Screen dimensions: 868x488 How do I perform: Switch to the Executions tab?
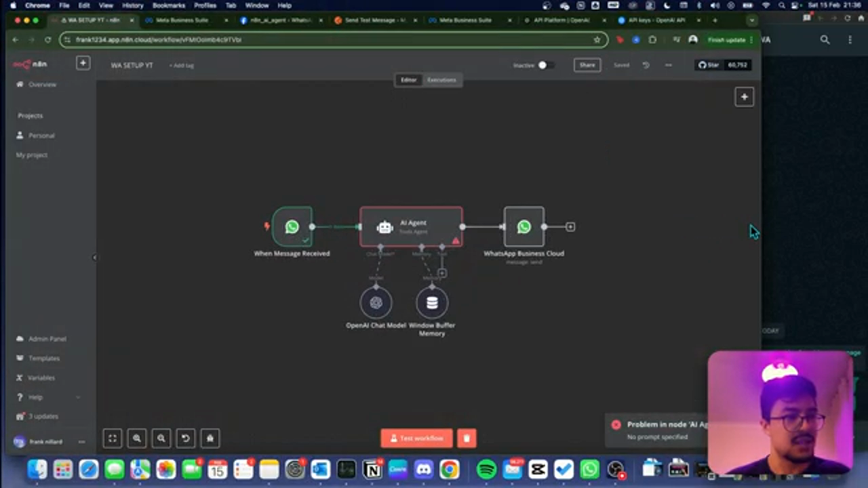(441, 80)
